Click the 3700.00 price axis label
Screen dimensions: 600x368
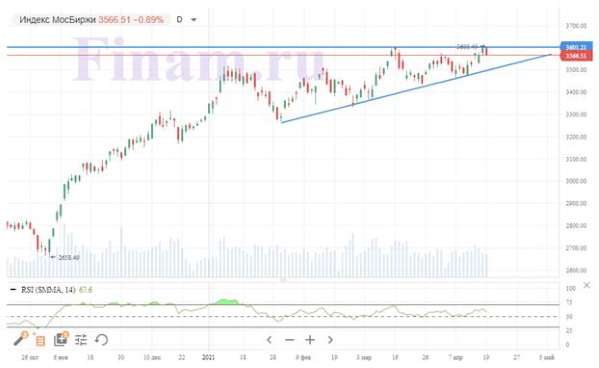(x=576, y=26)
